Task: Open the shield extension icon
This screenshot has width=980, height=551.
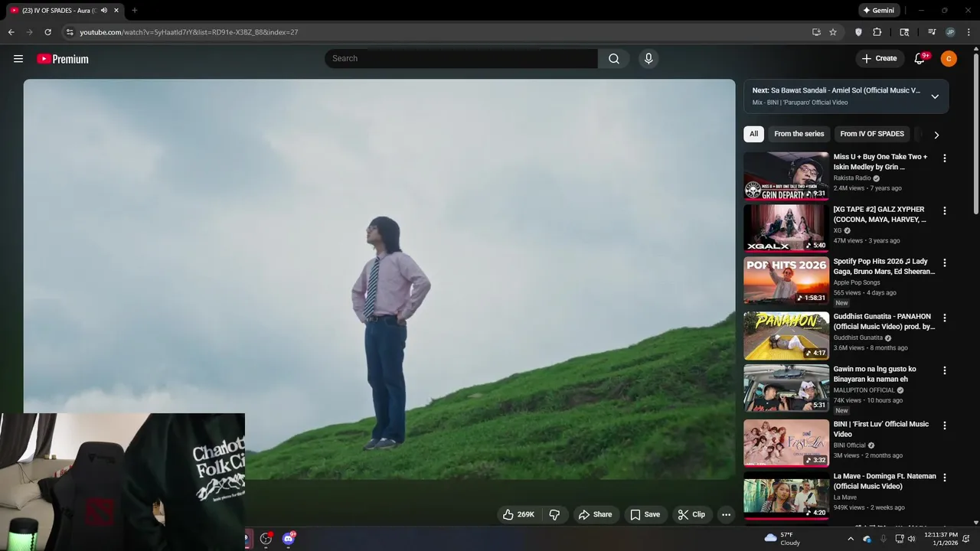Action: tap(858, 32)
